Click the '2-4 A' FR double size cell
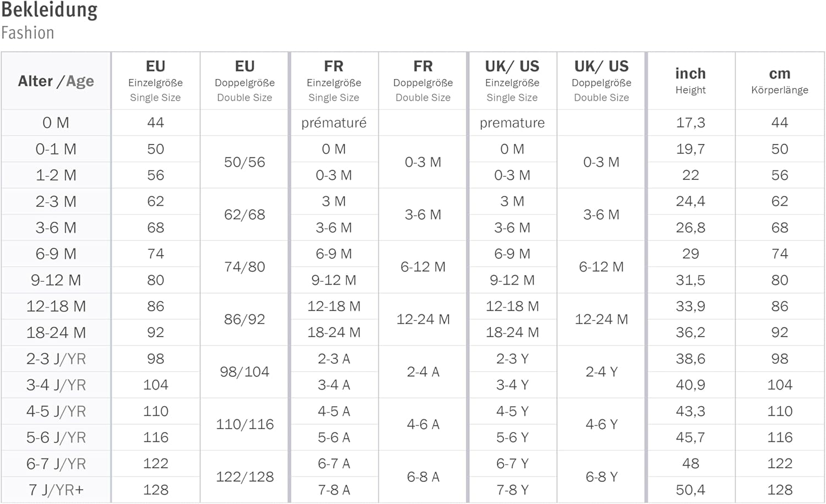This screenshot has width=826, height=504. (423, 372)
